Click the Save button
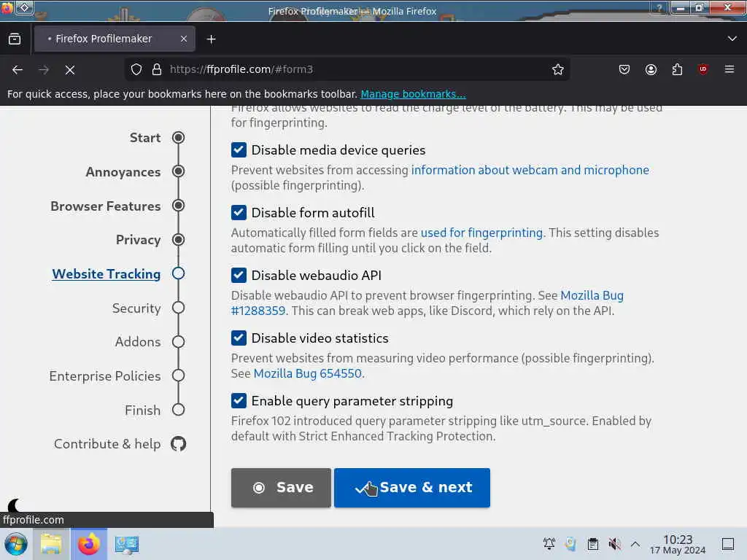747x560 pixels. tap(281, 488)
